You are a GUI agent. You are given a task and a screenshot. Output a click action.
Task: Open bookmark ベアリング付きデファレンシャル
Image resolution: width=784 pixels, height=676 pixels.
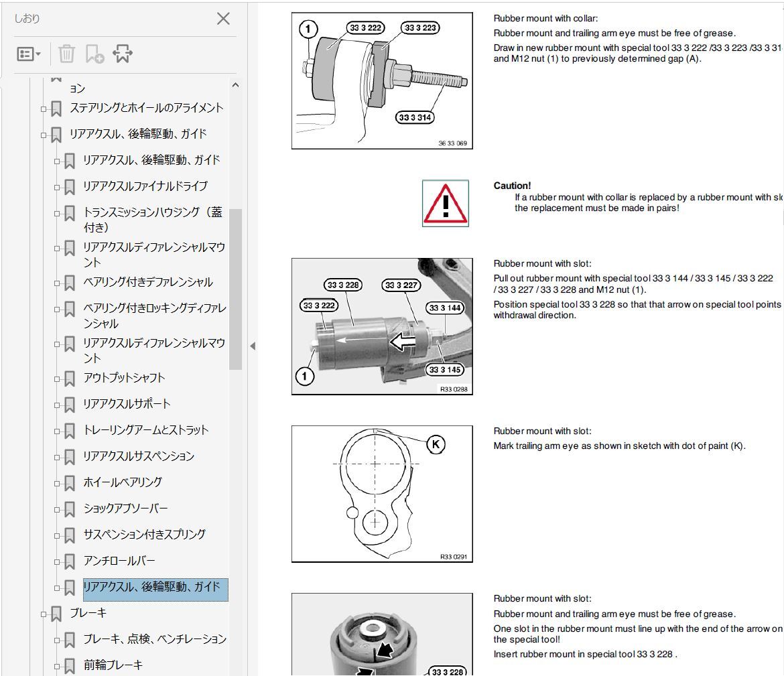[x=148, y=282]
